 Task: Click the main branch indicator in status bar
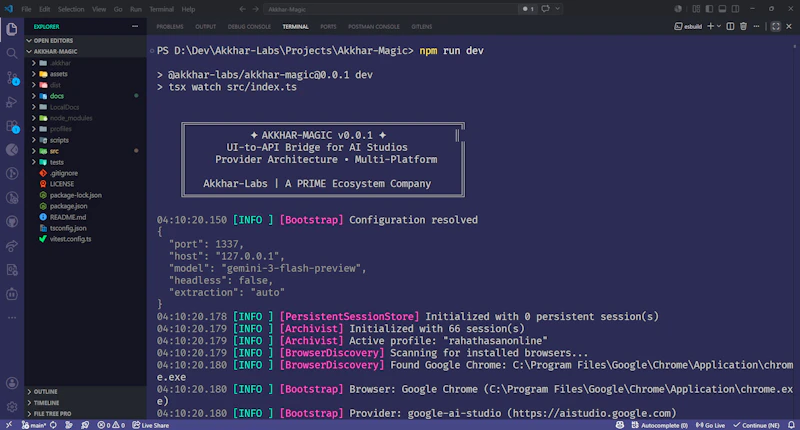[x=34, y=425]
